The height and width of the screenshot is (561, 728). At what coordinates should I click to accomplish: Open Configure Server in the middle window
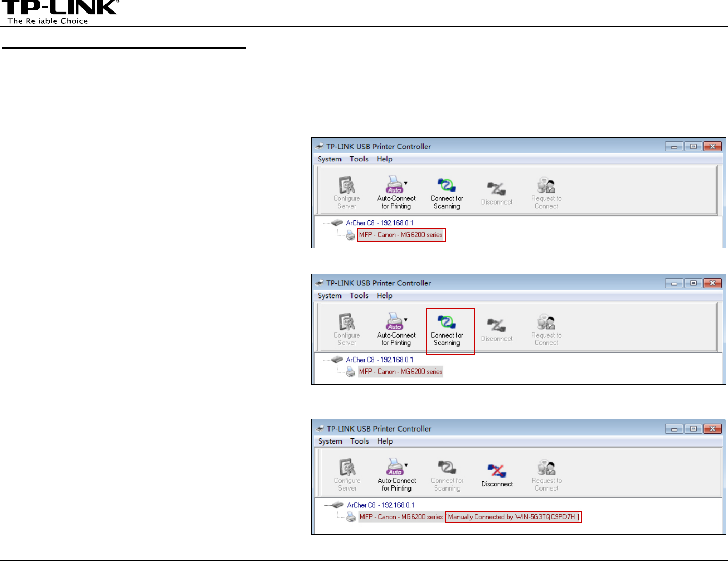(347, 330)
